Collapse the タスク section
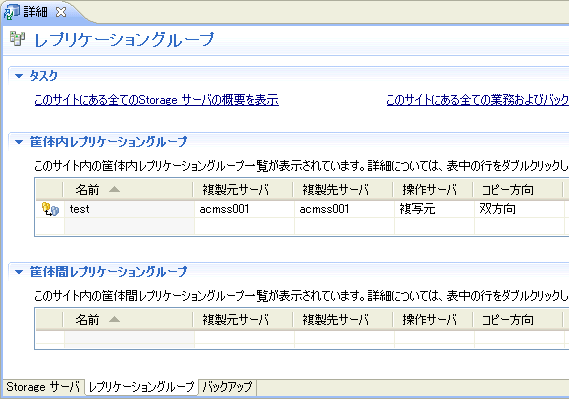Image resolution: width=569 pixels, height=399 pixels. tap(19, 76)
